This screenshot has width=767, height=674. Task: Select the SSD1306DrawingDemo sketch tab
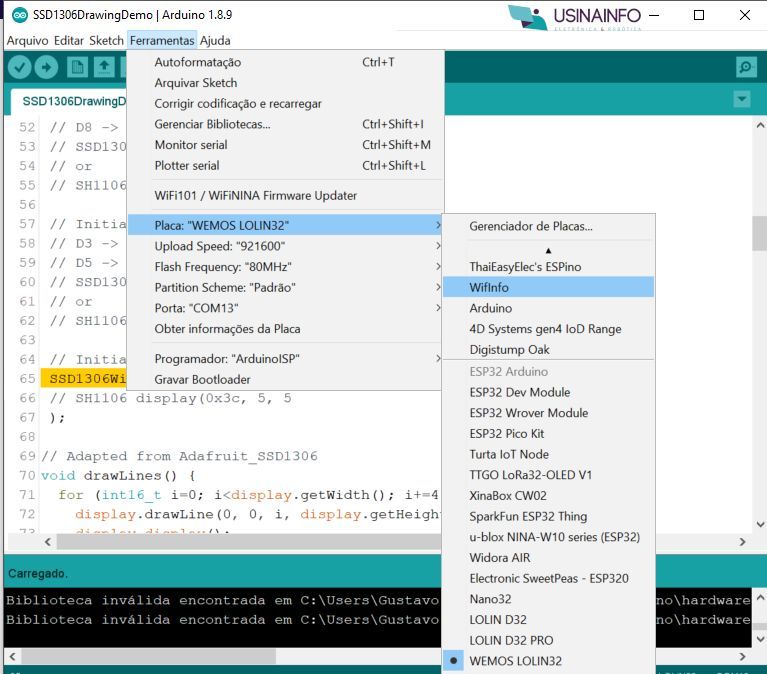[x=68, y=101]
